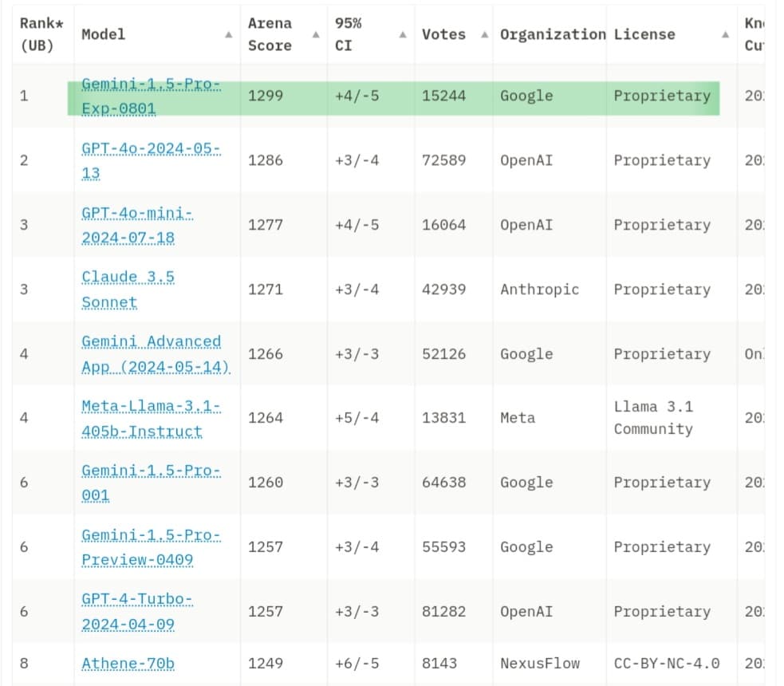This screenshot has width=784, height=686.
Task: Visit the Gemini Advanced App (2024-05-14) link
Action: point(155,354)
